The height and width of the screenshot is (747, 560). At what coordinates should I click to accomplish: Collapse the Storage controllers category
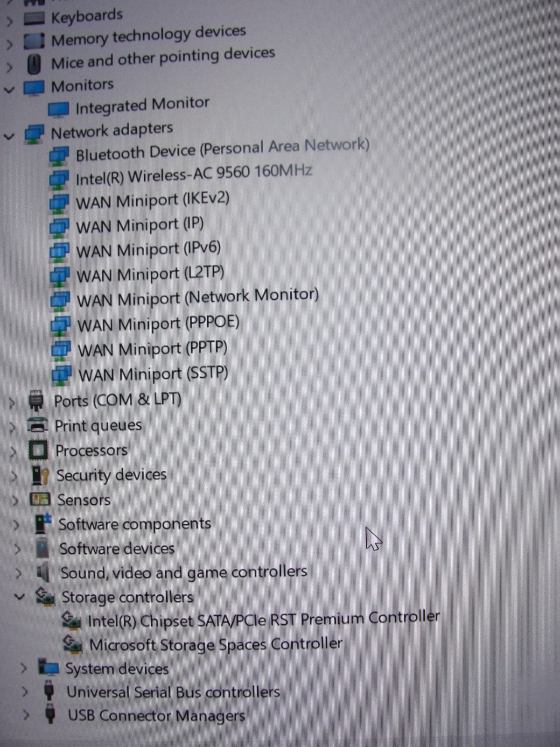tap(20, 597)
